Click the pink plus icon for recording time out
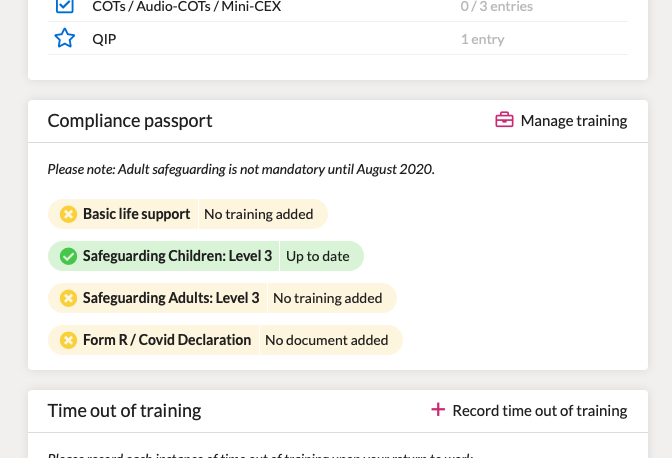The height and width of the screenshot is (458, 672). pyautogui.click(x=438, y=410)
